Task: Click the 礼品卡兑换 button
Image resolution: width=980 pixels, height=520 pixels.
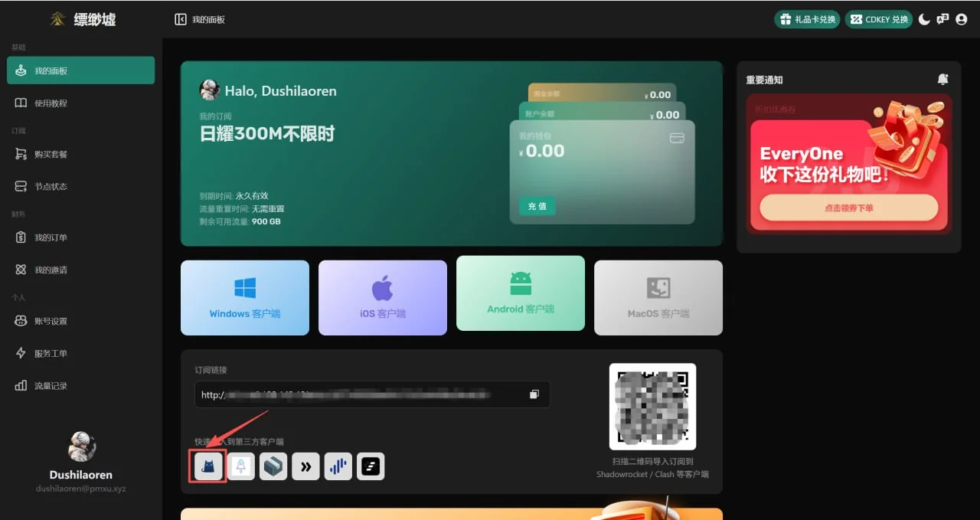Action: click(x=808, y=19)
